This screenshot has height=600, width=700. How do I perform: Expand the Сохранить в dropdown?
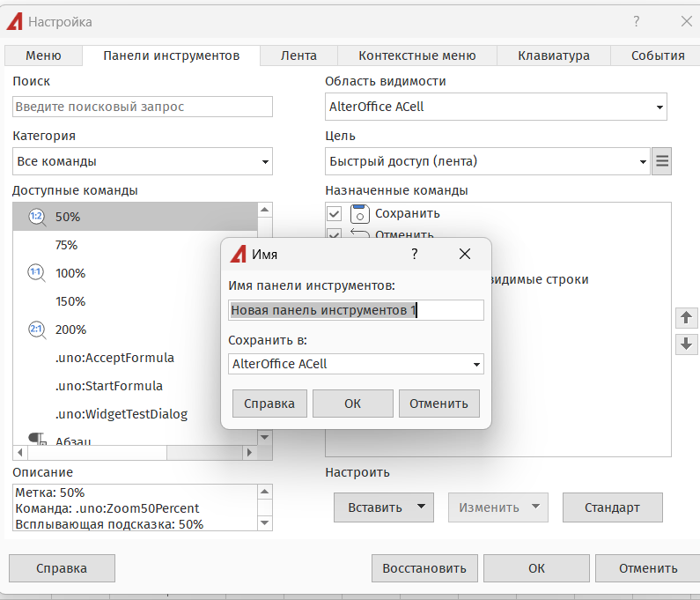pos(476,364)
